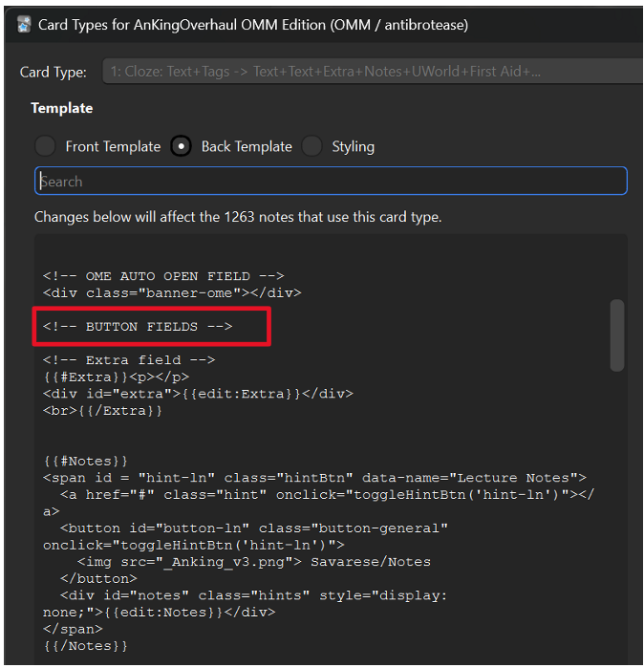The height and width of the screenshot is (668, 644).
Task: Click the span id hint-ln line
Action: (314, 478)
